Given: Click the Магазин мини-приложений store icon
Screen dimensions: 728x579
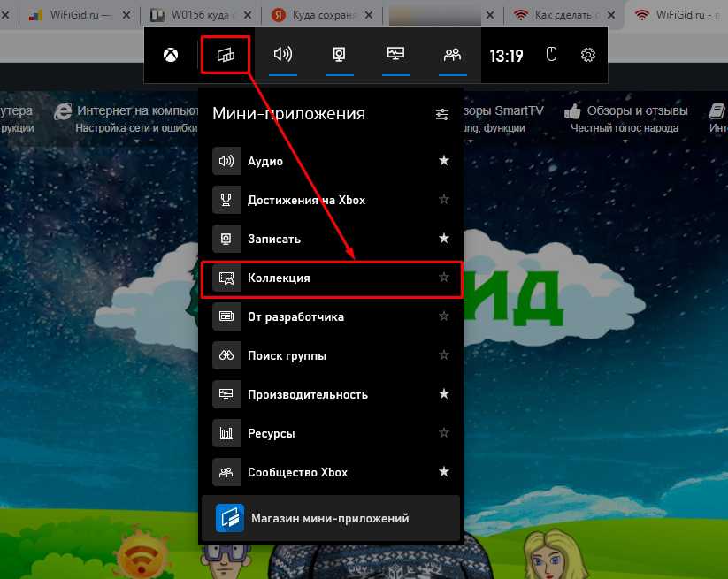Looking at the screenshot, I should [230, 518].
